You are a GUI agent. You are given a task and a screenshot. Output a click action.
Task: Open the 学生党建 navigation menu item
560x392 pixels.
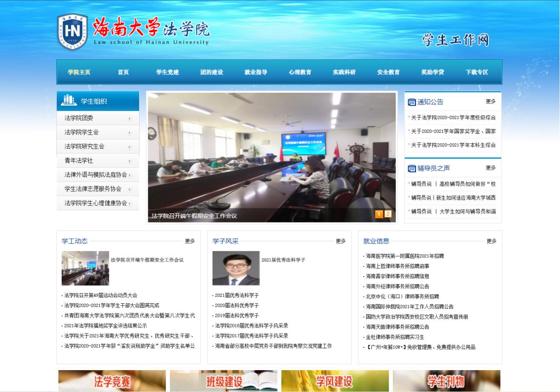click(x=168, y=72)
